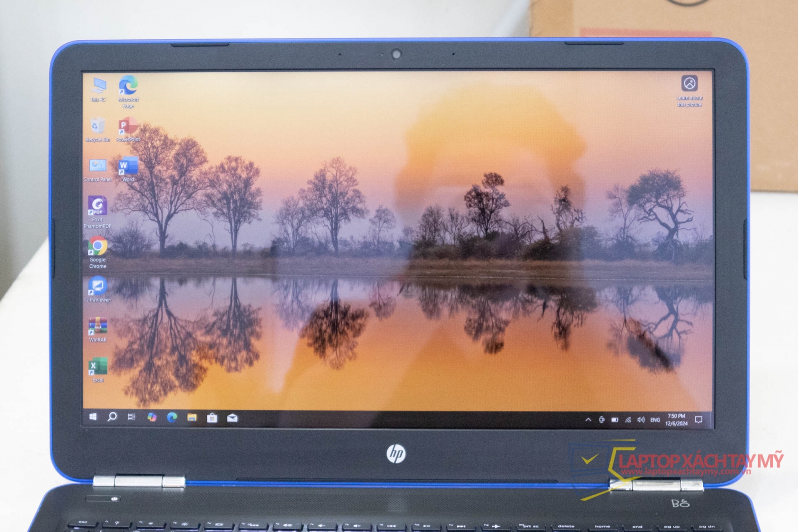Open Task View from the taskbar
798x532 pixels.
[132, 417]
